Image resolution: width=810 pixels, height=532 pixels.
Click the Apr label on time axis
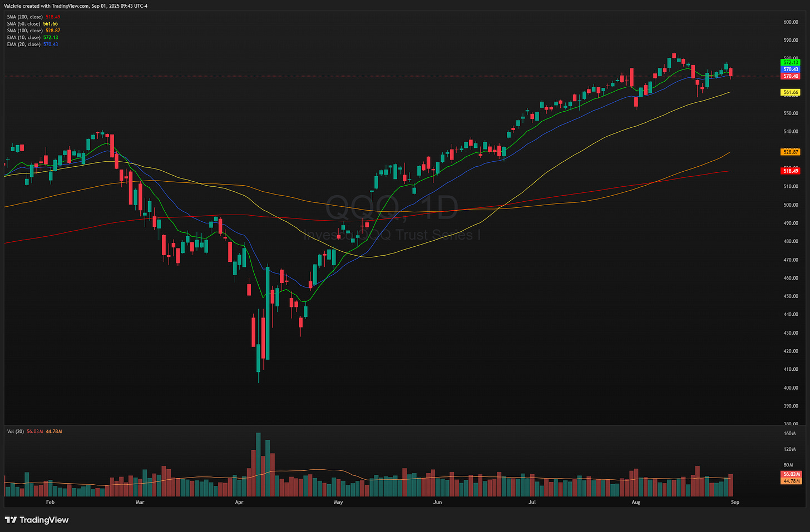pos(239,502)
